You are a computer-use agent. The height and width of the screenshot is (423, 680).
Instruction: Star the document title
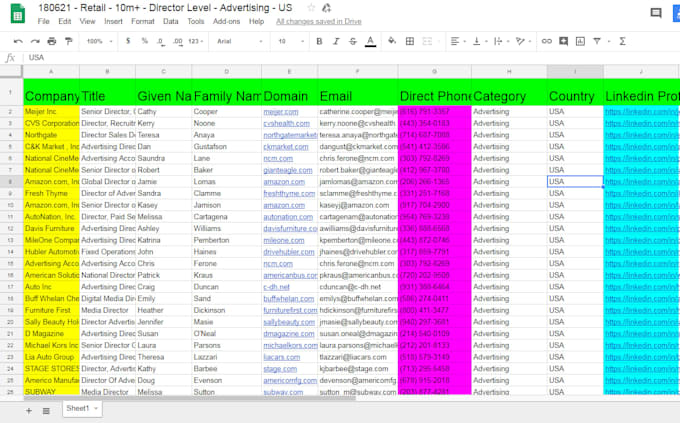[x=311, y=8]
